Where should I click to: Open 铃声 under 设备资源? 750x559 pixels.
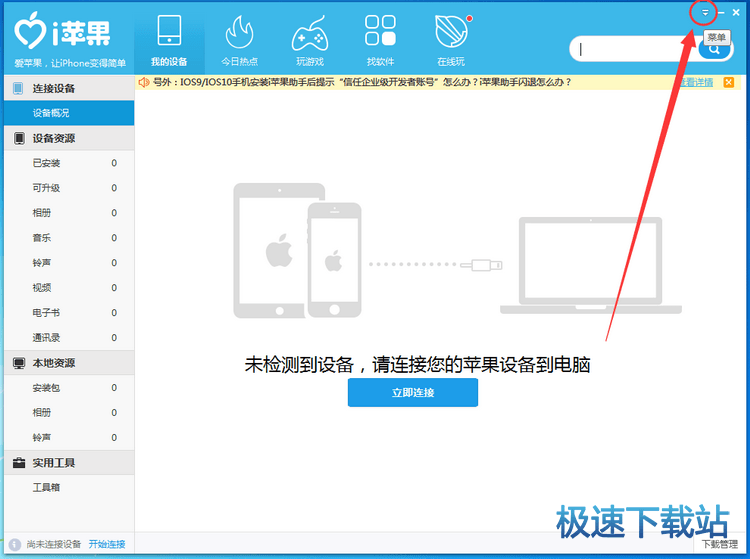[69, 263]
